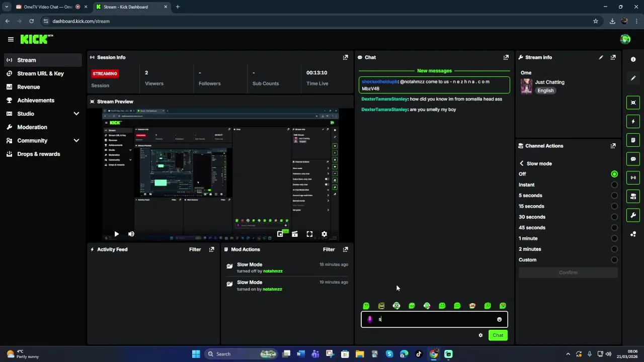Click notahmzz in Slow Mode turned off entry
Viewport: 644px width, 362px height.
[x=273, y=271]
